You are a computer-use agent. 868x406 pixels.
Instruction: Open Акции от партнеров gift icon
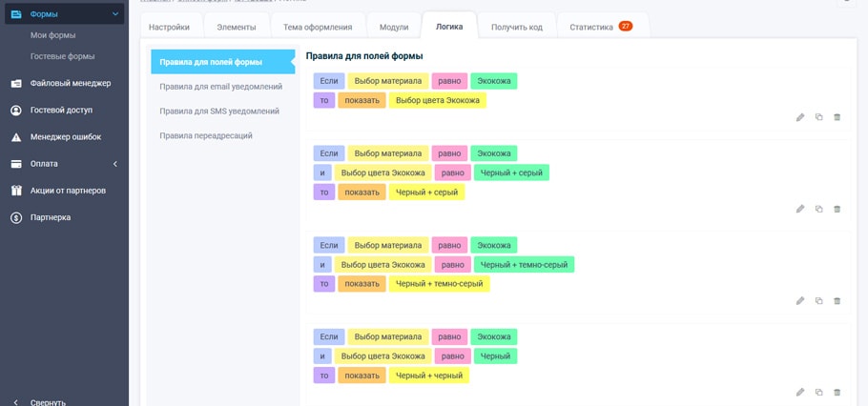(16, 191)
